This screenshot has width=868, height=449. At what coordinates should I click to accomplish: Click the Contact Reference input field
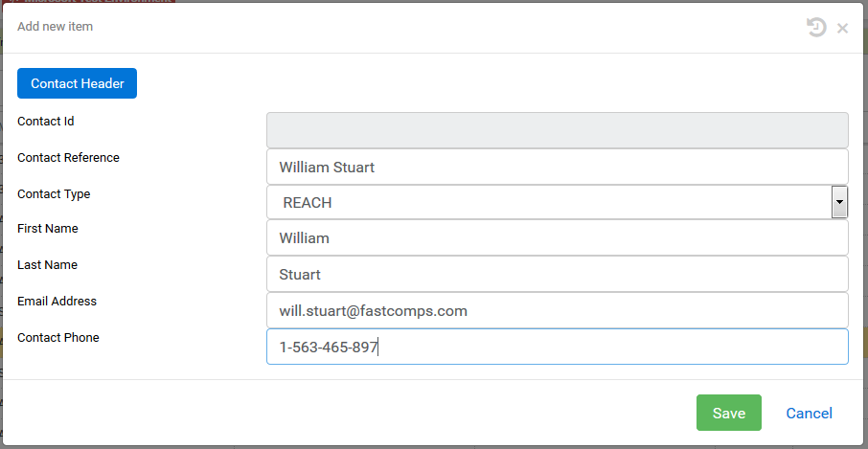(557, 167)
